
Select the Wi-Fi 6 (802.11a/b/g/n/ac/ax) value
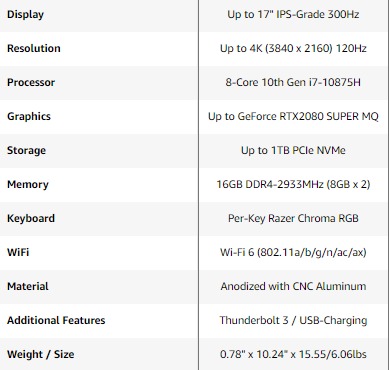(x=293, y=252)
